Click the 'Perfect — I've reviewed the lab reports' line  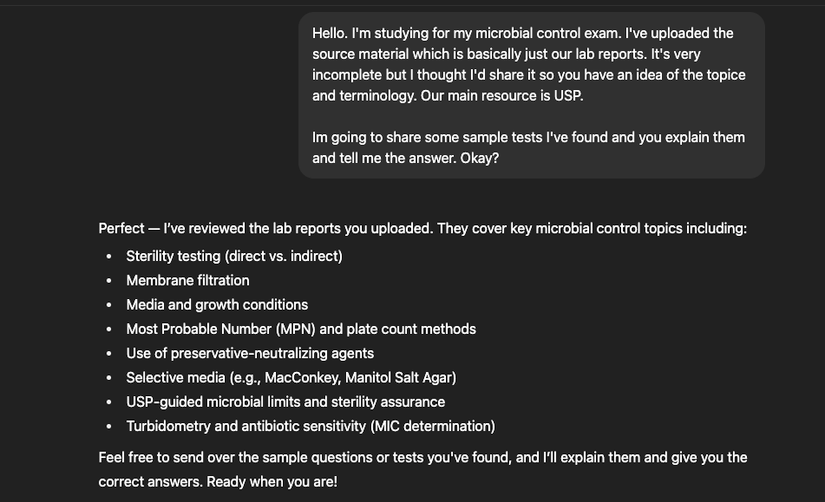point(422,228)
